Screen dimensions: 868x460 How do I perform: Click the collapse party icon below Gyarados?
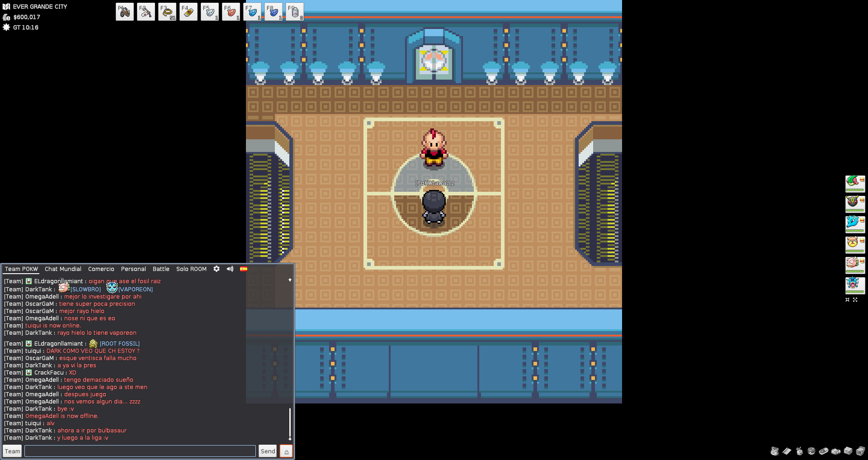tap(848, 300)
